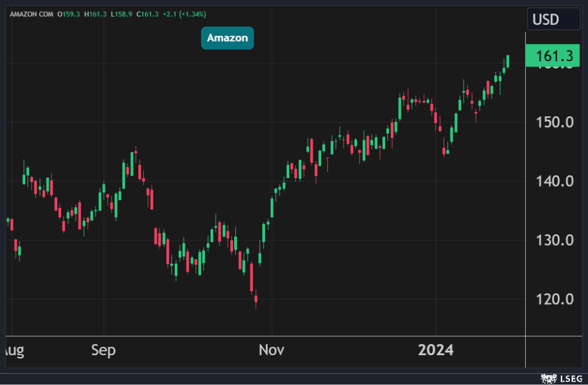Click the lowest red candlestick near 120
The width and height of the screenshot is (588, 385).
[256, 300]
